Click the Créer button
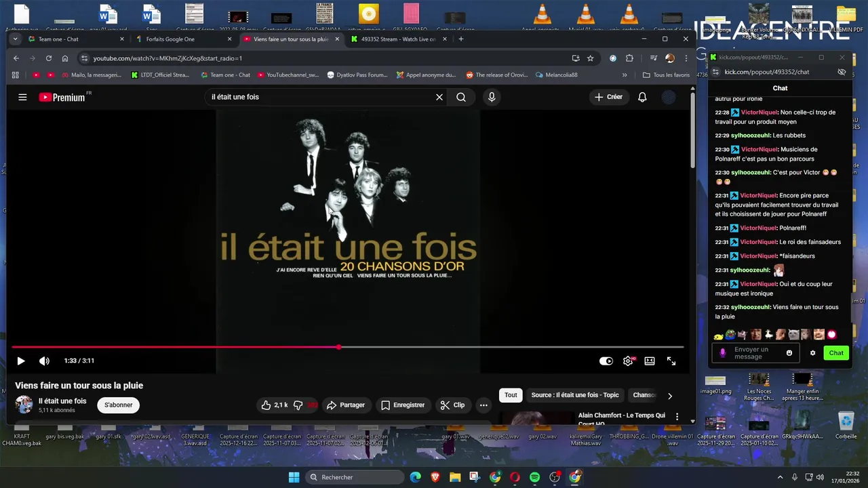 click(608, 97)
